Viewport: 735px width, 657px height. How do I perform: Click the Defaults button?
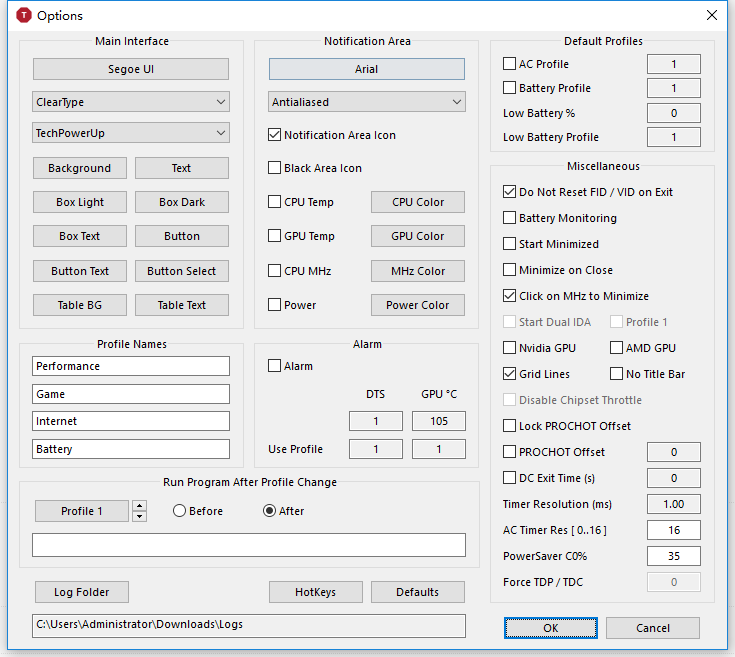(417, 592)
